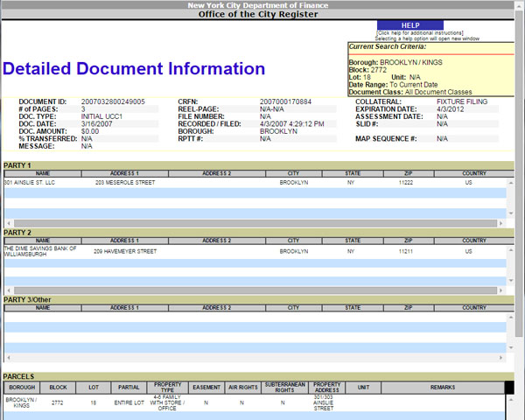525x420 pixels.
Task: Click the BLOCK column header in Parcels
Action: 57,387
